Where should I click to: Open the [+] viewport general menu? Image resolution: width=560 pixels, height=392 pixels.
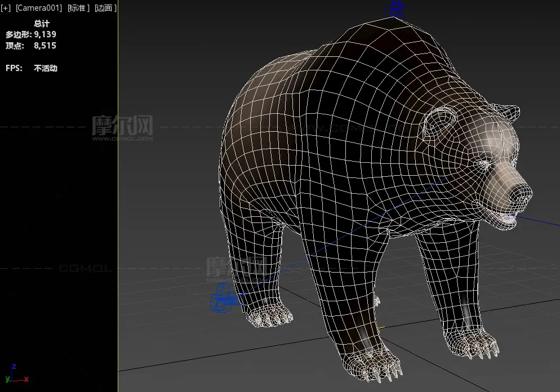(6, 8)
